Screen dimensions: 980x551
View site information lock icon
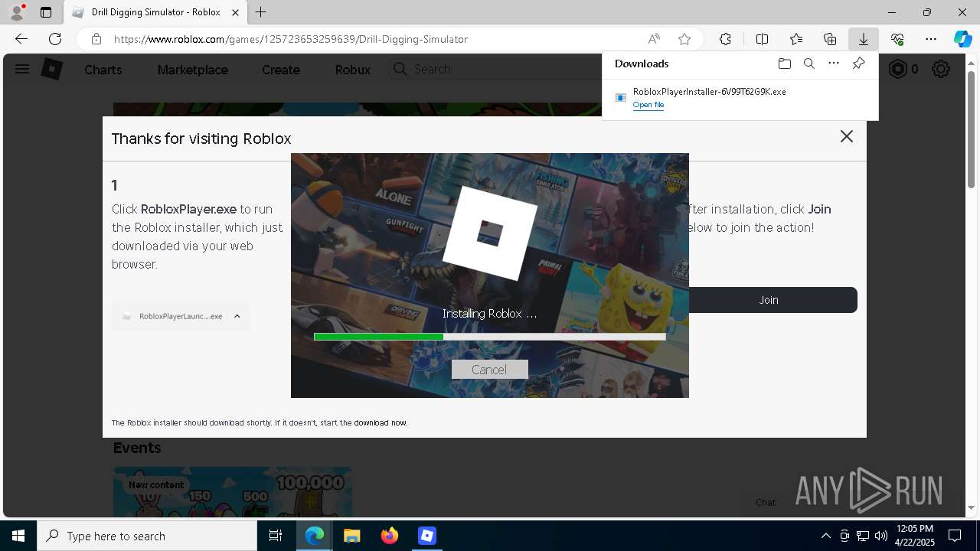(x=96, y=39)
